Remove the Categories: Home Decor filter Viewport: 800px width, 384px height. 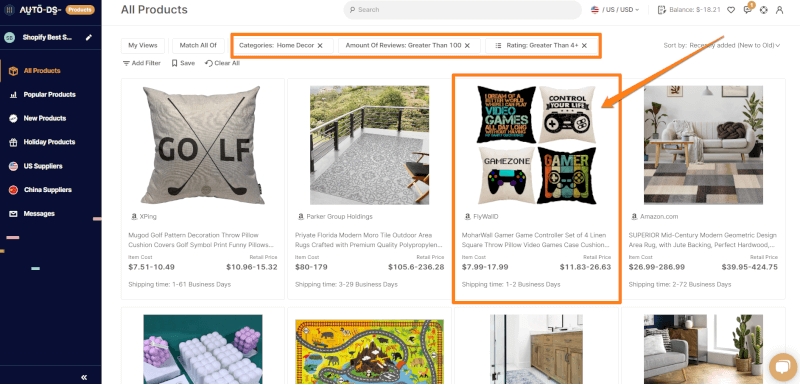click(x=320, y=45)
